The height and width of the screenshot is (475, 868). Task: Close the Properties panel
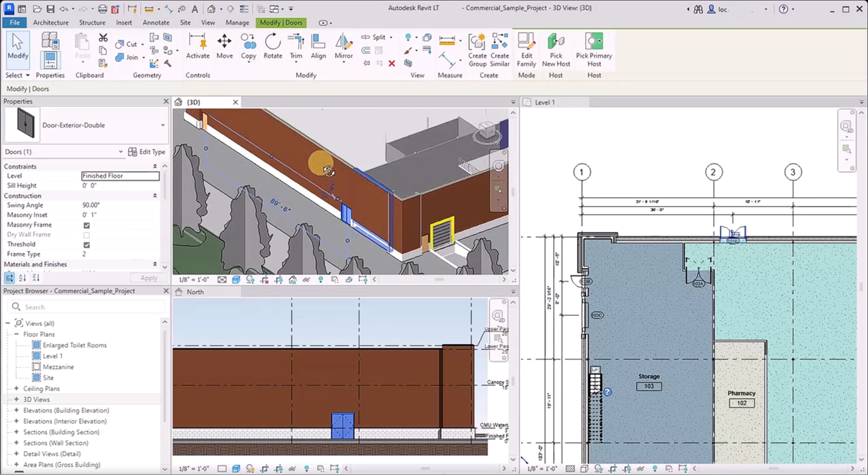pyautogui.click(x=166, y=101)
